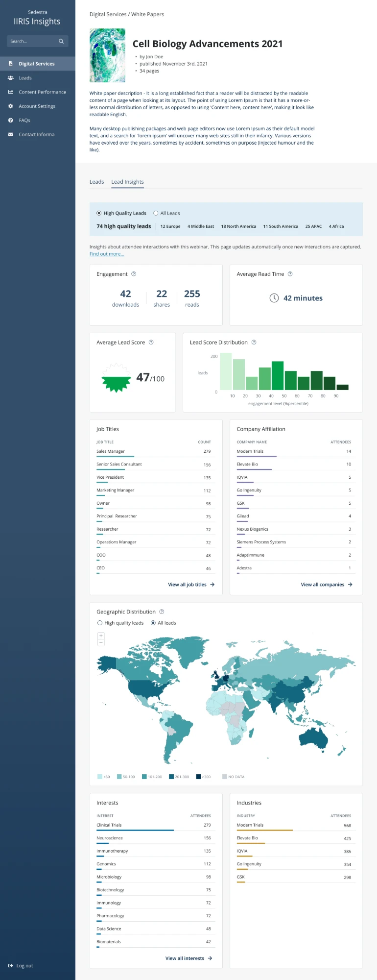Click the 42 downloads engagement stat
The height and width of the screenshot is (980, 377).
pos(125,298)
